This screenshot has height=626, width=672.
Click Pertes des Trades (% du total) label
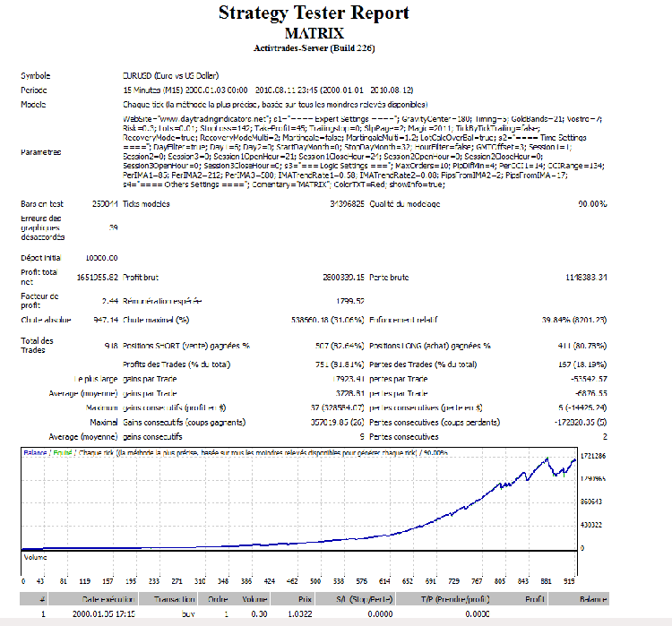[423, 364]
